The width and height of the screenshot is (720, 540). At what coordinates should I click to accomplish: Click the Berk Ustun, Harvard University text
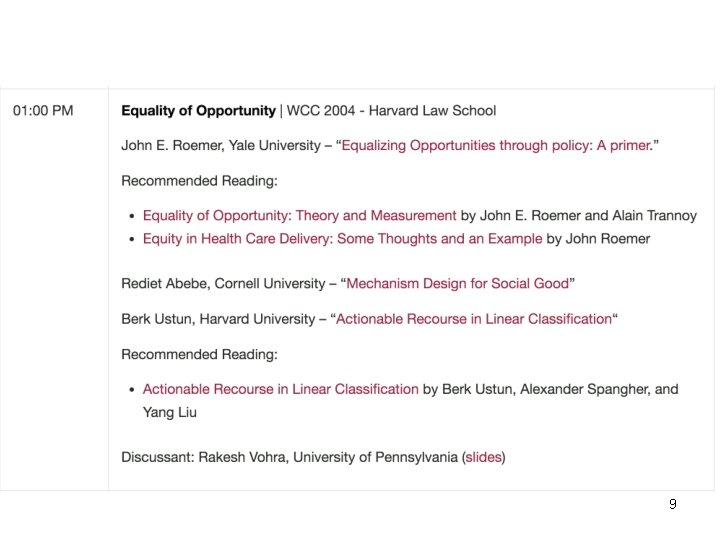click(218, 319)
